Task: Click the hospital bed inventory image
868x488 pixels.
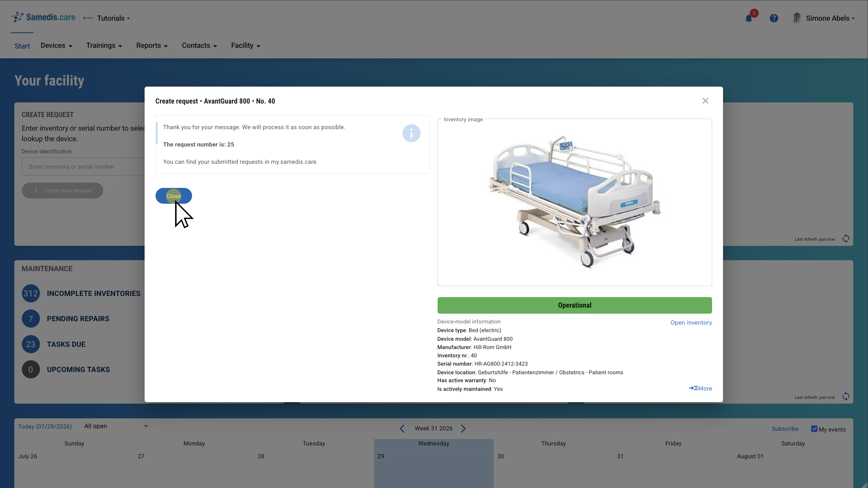Action: pyautogui.click(x=575, y=202)
